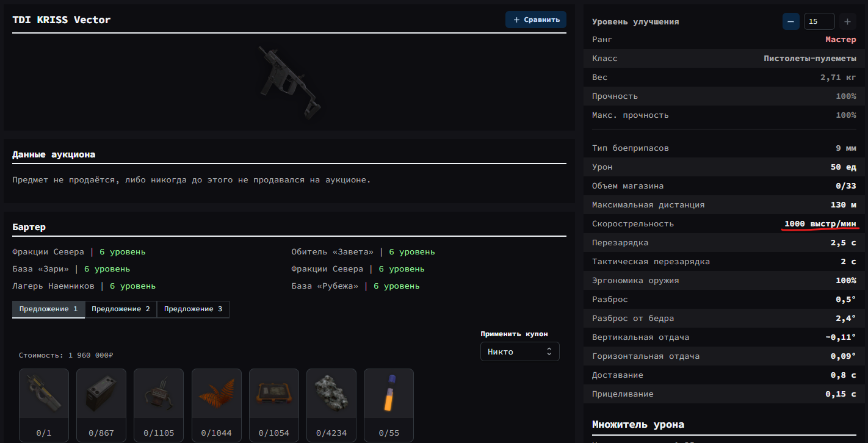Switch to the Предложение 2 tab
Viewport: 868px width, 443px height.
pos(121,309)
